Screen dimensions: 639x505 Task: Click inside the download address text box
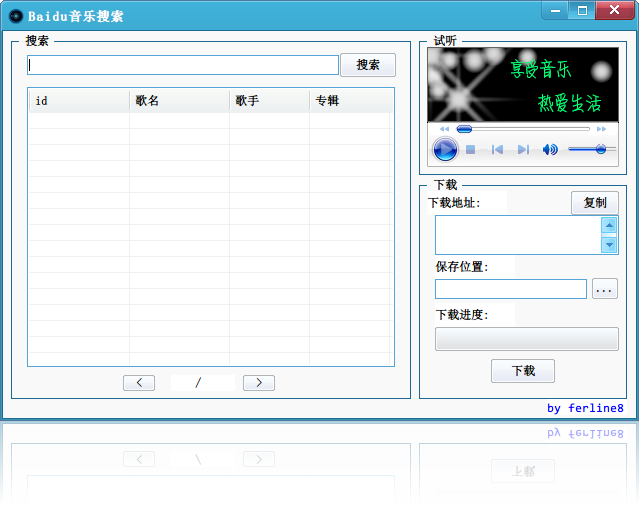(x=518, y=235)
